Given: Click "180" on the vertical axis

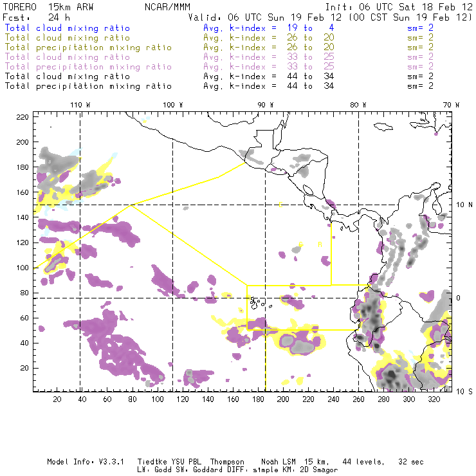Looking at the screenshot, I should tap(23, 167).
